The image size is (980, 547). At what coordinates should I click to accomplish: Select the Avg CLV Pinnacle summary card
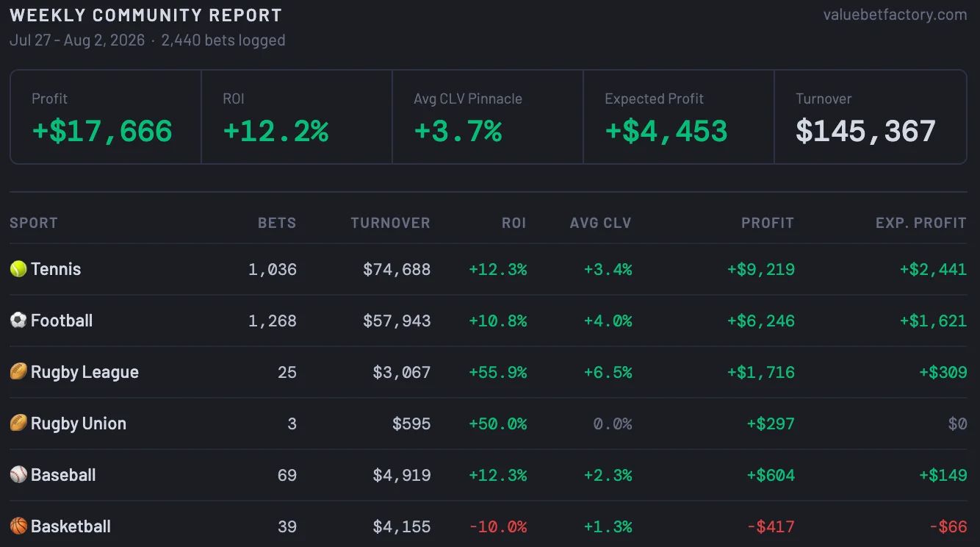pos(488,117)
